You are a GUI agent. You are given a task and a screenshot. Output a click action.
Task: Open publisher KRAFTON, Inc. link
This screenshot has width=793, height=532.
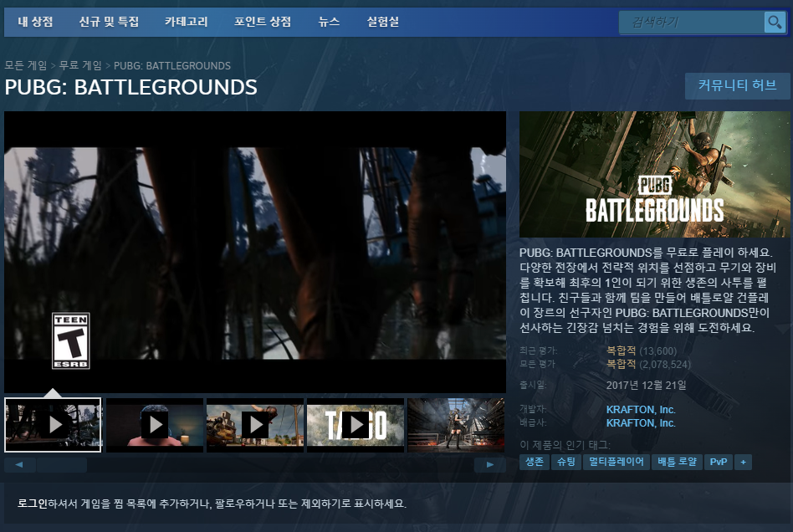point(641,422)
